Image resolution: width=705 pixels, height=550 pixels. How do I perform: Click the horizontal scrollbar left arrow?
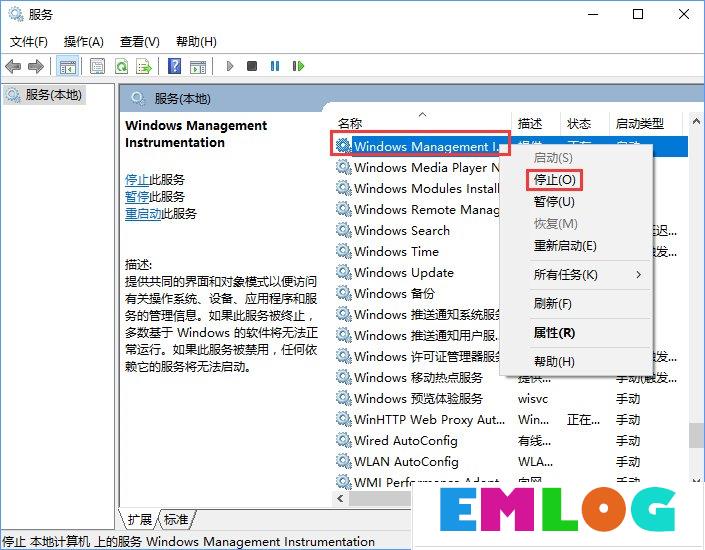coord(340,498)
